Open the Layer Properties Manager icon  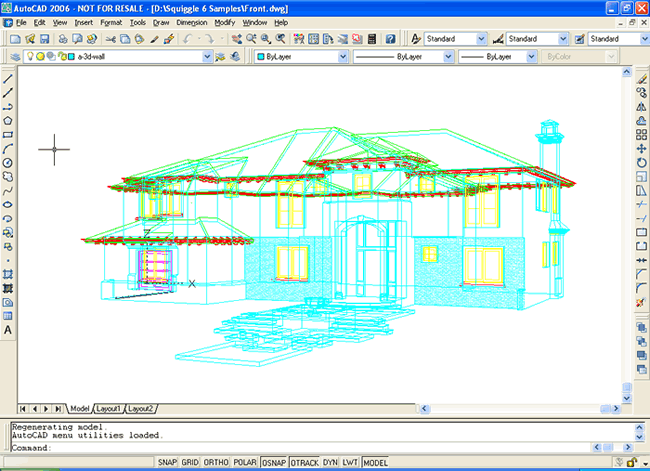[15, 57]
